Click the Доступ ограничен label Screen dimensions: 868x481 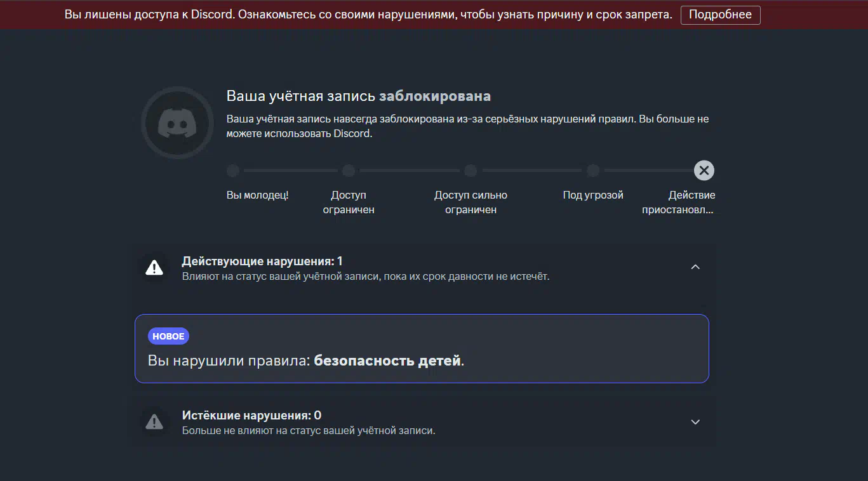(x=349, y=202)
